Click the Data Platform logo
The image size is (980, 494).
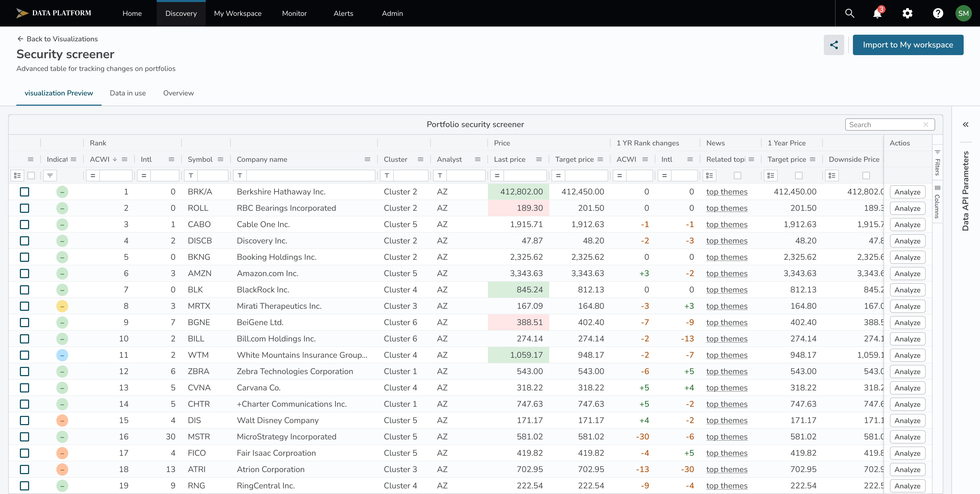click(54, 13)
